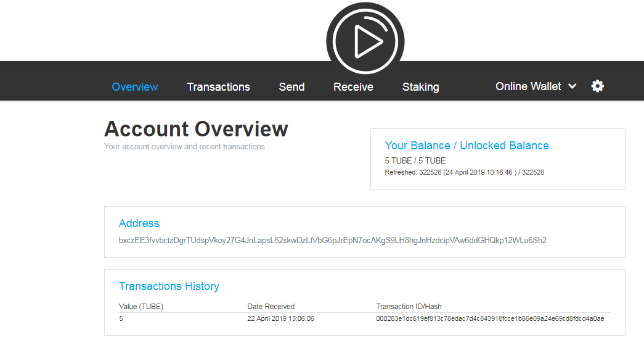Viewport: 644px width, 348px height.
Task: Switch to the Transactions tab
Action: 219,87
